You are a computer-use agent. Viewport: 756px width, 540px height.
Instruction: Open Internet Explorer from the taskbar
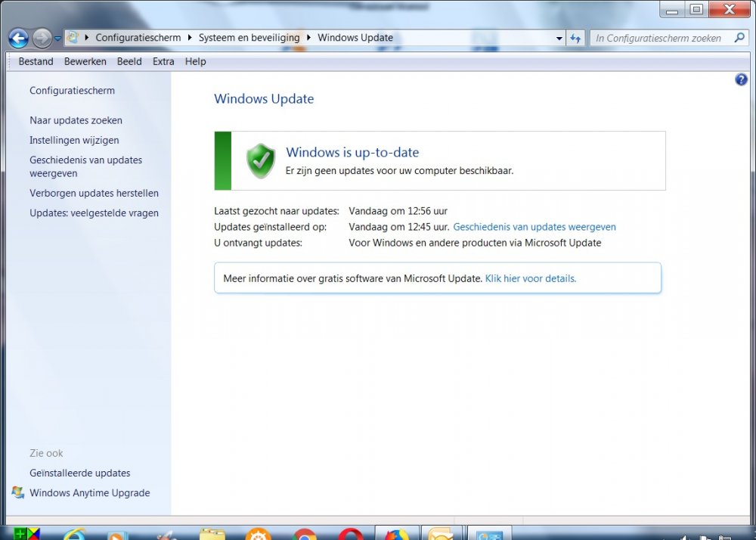tap(75, 534)
